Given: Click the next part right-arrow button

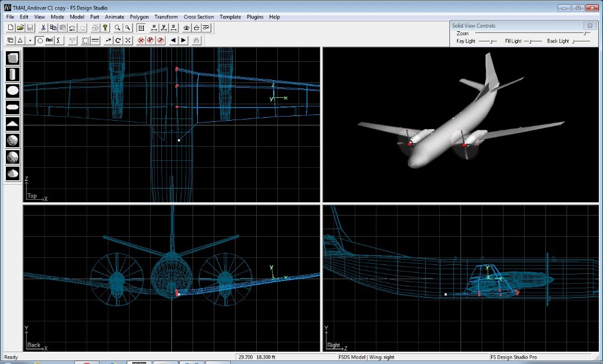Looking at the screenshot, I should [x=183, y=40].
